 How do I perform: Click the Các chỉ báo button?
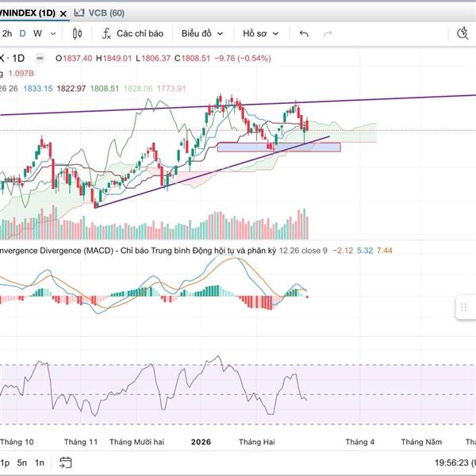[139, 33]
